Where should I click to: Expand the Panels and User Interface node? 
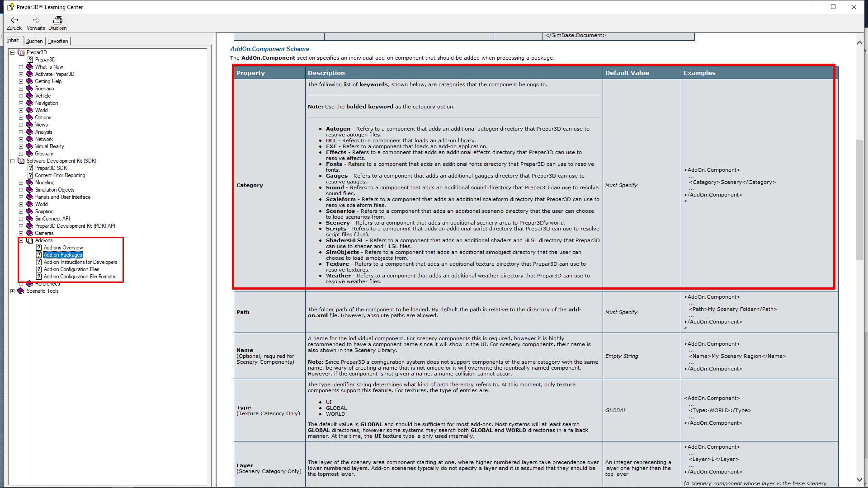click(x=21, y=197)
